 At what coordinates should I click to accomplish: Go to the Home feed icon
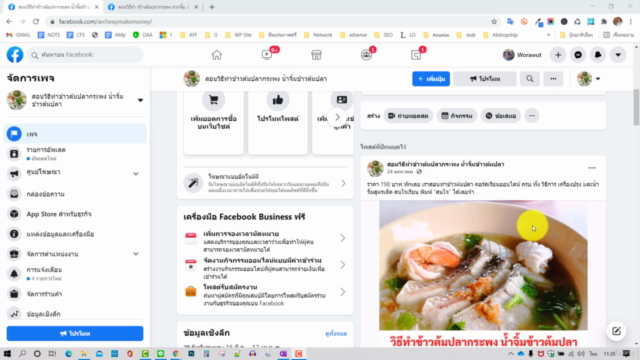(217, 55)
